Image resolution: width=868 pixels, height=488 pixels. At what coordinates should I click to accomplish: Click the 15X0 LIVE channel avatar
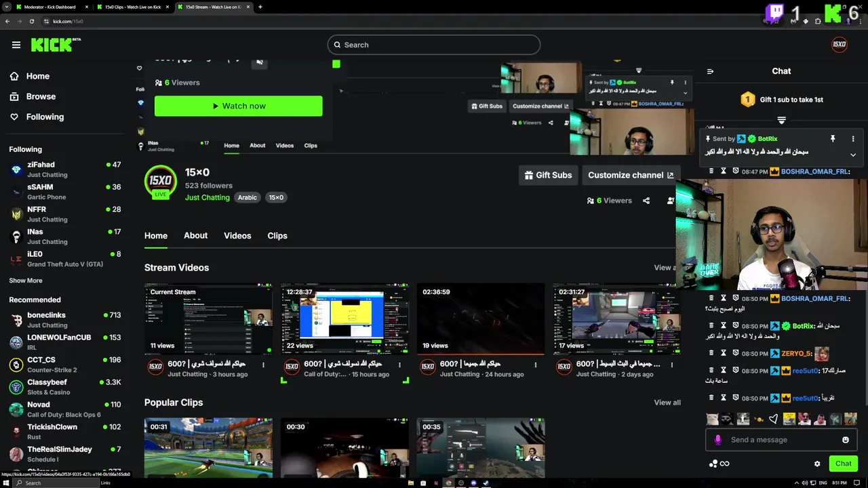pyautogui.click(x=161, y=182)
